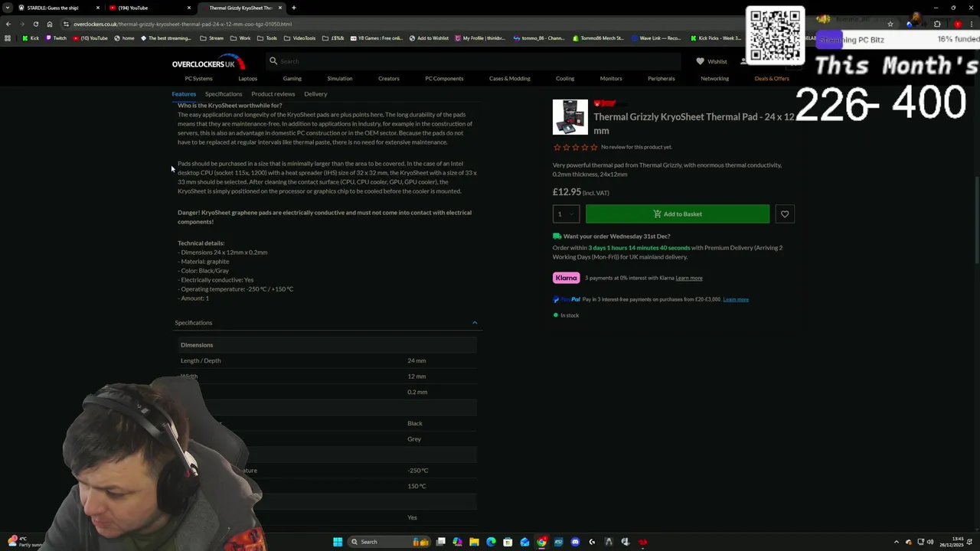This screenshot has height=551, width=980.
Task: Click the browser back arrow
Action: pos(8,24)
